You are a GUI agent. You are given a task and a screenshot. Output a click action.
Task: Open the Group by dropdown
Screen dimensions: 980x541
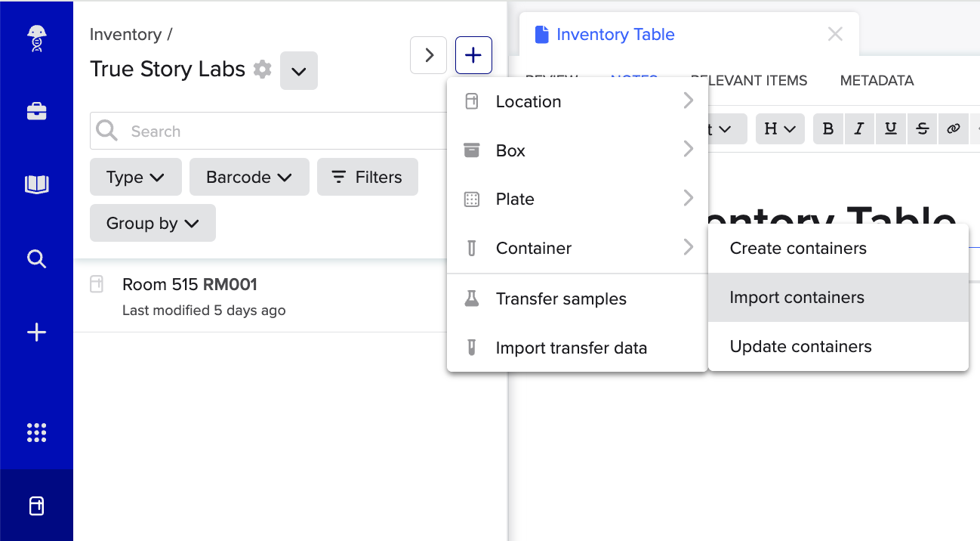[153, 223]
